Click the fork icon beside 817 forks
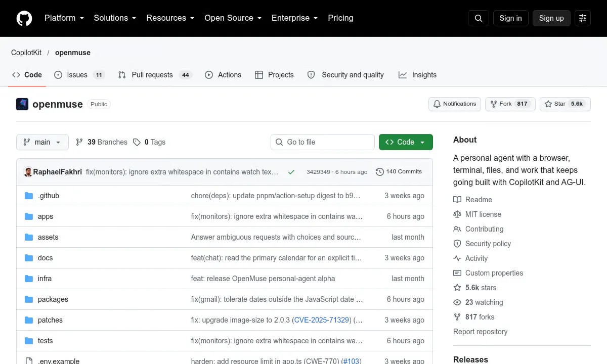Viewport: 607px width, 364px height. pos(457,317)
